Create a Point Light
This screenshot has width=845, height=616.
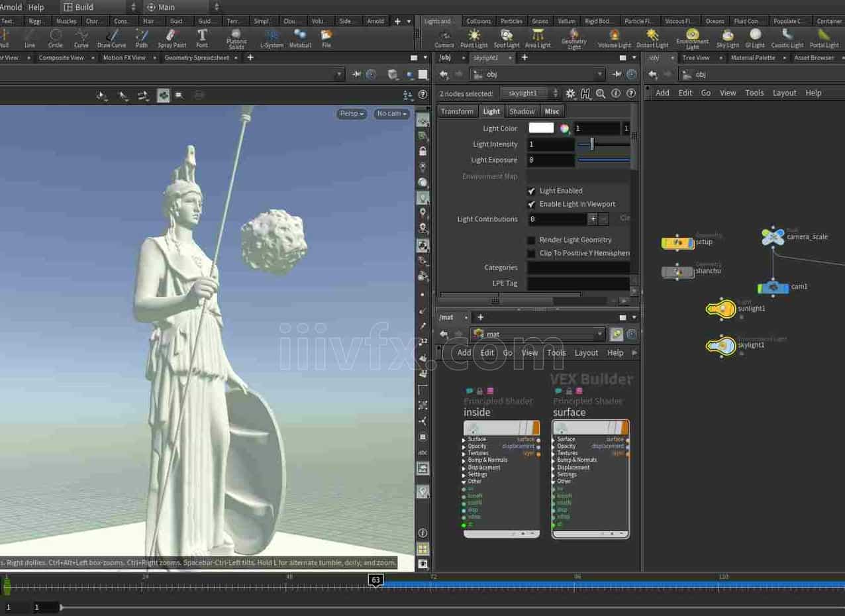pos(474,38)
